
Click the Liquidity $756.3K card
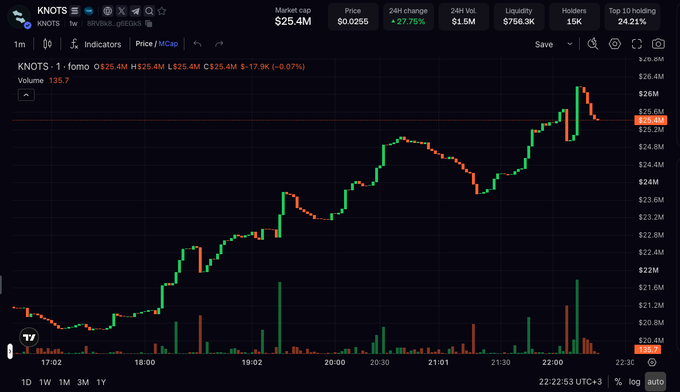click(x=519, y=16)
